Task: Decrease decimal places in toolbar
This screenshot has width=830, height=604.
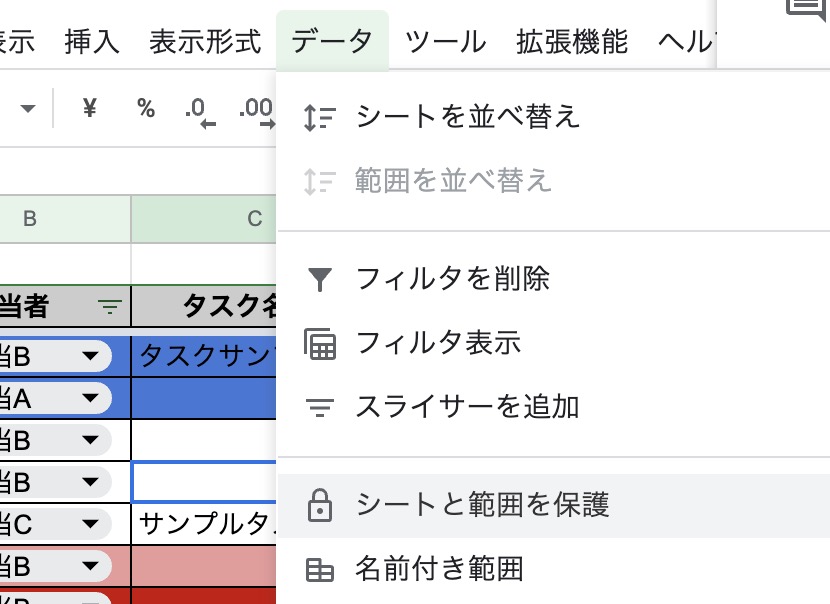Action: coord(200,110)
